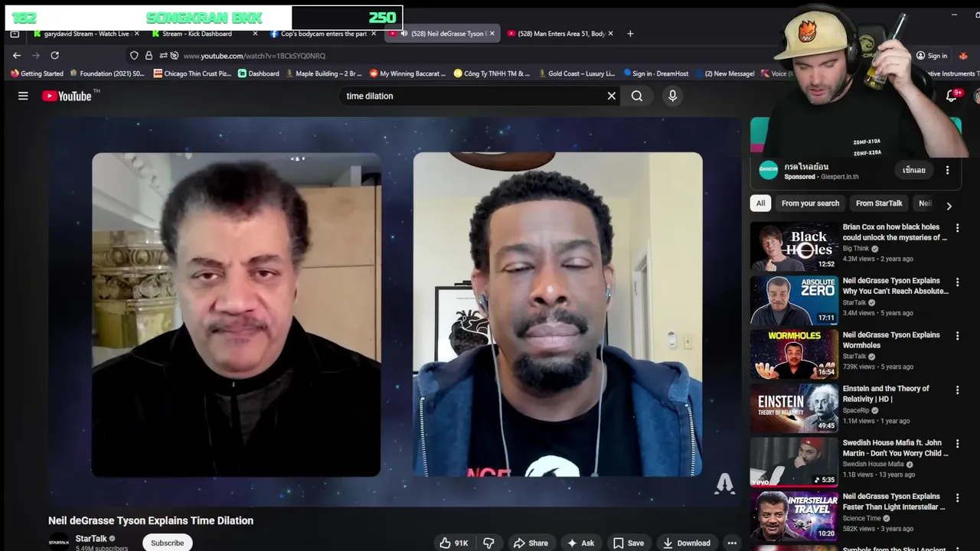The height and width of the screenshot is (551, 980).
Task: Clear the search box with the X
Action: [x=612, y=96]
